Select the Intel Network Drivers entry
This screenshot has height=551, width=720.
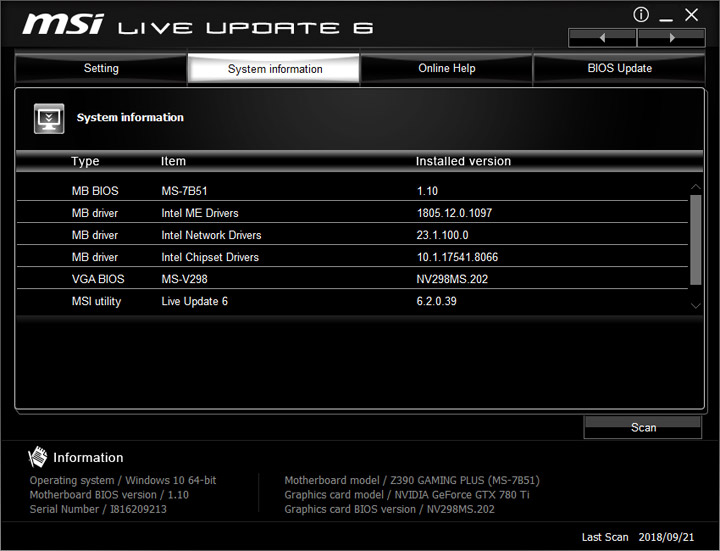click(211, 235)
